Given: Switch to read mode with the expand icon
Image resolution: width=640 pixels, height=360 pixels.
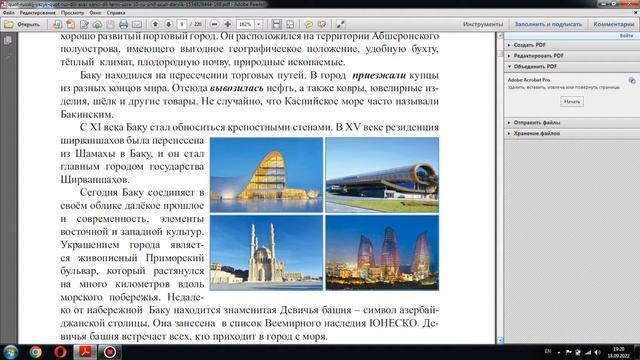Looking at the screenshot, I should coord(340,24).
